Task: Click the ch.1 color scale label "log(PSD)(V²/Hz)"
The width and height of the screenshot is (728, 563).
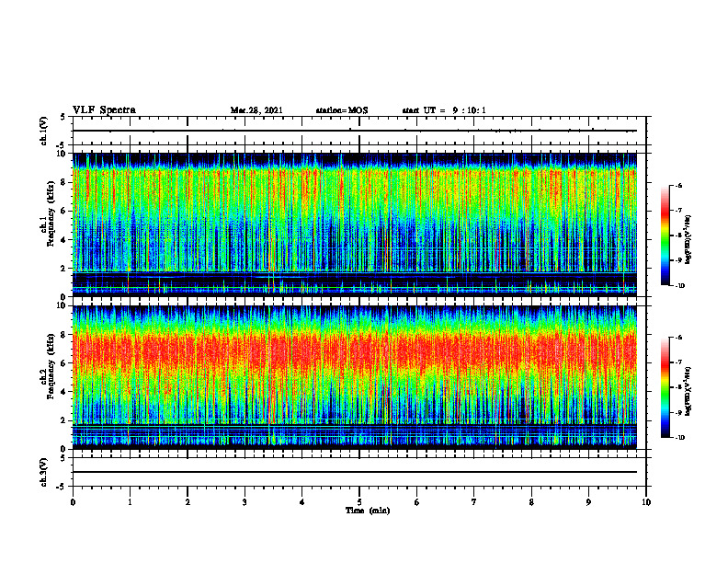Action: point(688,239)
